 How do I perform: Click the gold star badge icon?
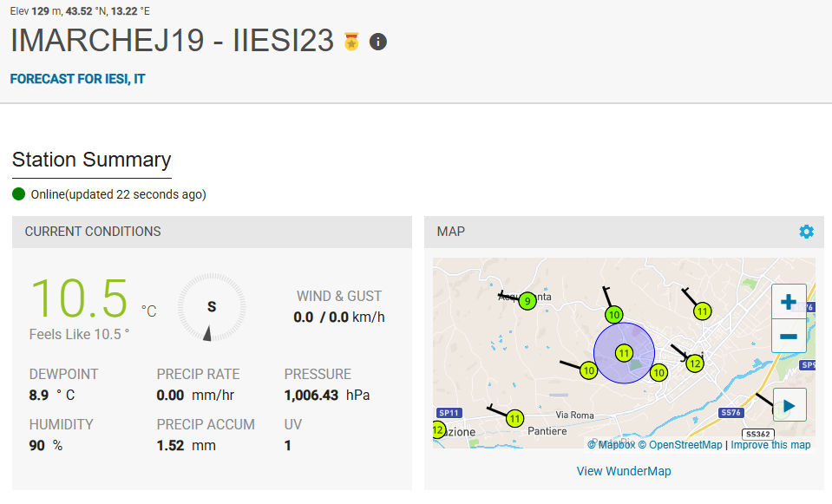(351, 42)
